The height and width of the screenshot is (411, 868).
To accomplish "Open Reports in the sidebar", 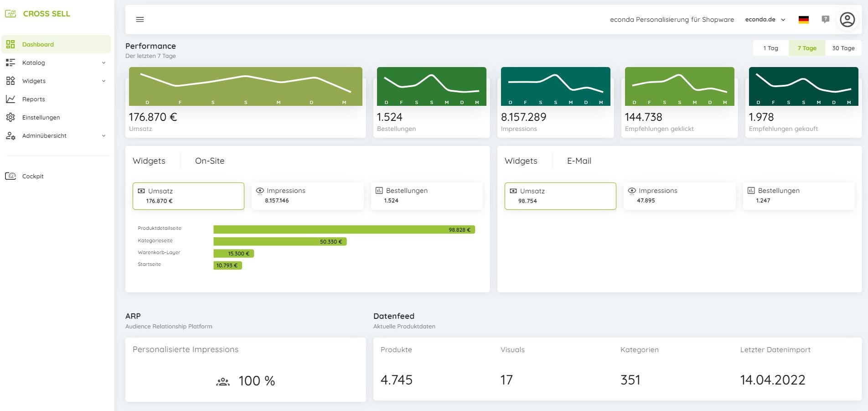I will [x=56, y=99].
